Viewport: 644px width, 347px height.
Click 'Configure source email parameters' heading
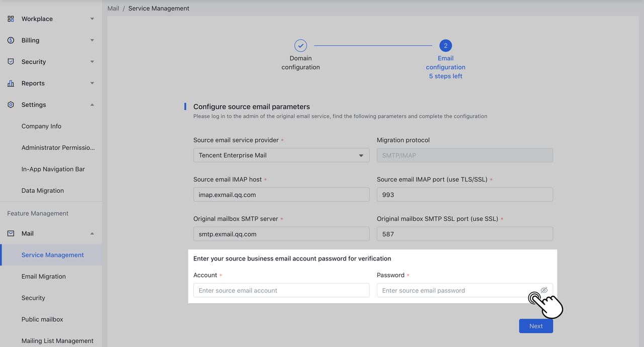tap(252, 107)
